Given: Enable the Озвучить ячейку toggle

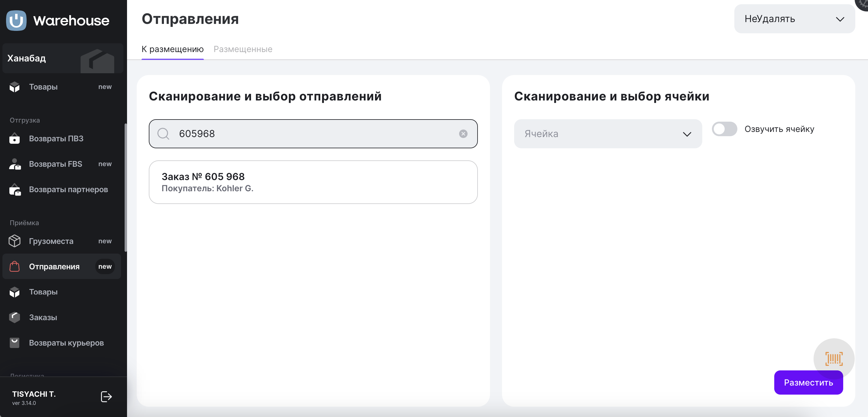Looking at the screenshot, I should click(x=724, y=129).
